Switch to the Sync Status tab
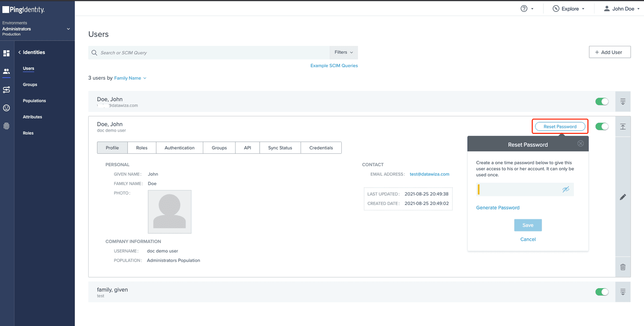Screen dimensions: 644x326 click(280, 148)
